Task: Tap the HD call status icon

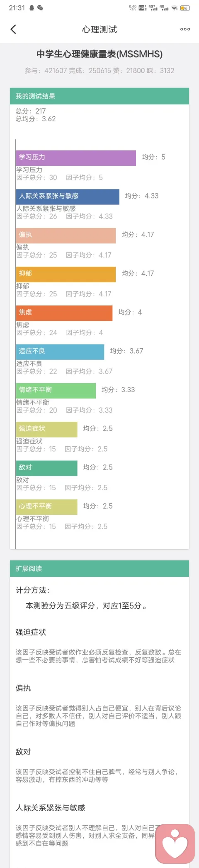Action: point(142,8)
